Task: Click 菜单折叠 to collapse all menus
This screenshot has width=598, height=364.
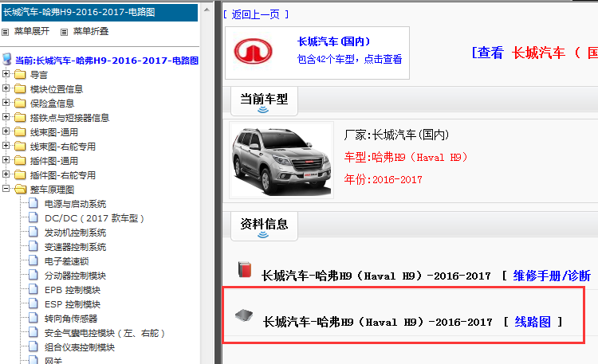Action: [91, 32]
